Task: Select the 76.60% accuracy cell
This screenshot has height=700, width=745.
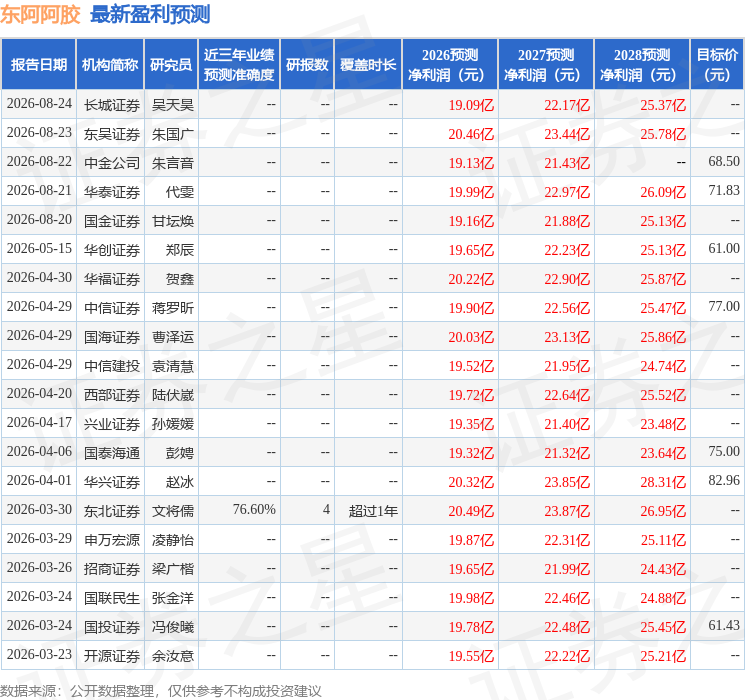Action: coord(254,509)
